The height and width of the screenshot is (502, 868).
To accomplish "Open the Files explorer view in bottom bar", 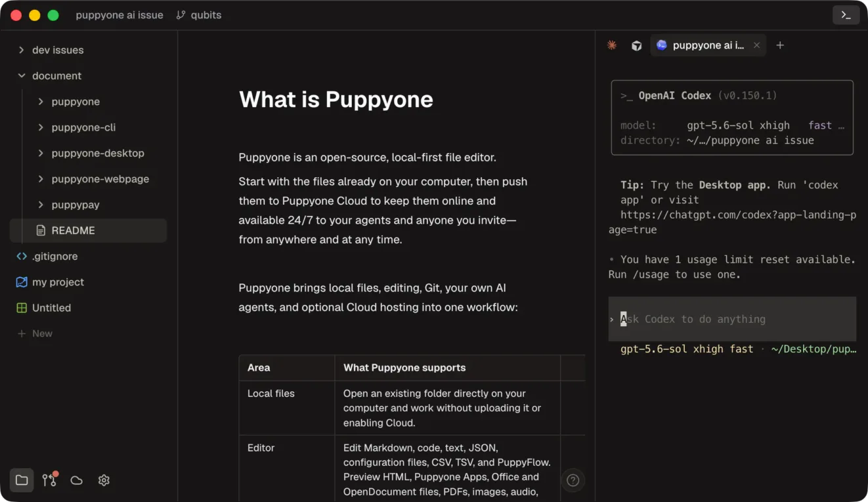I will [x=22, y=480].
